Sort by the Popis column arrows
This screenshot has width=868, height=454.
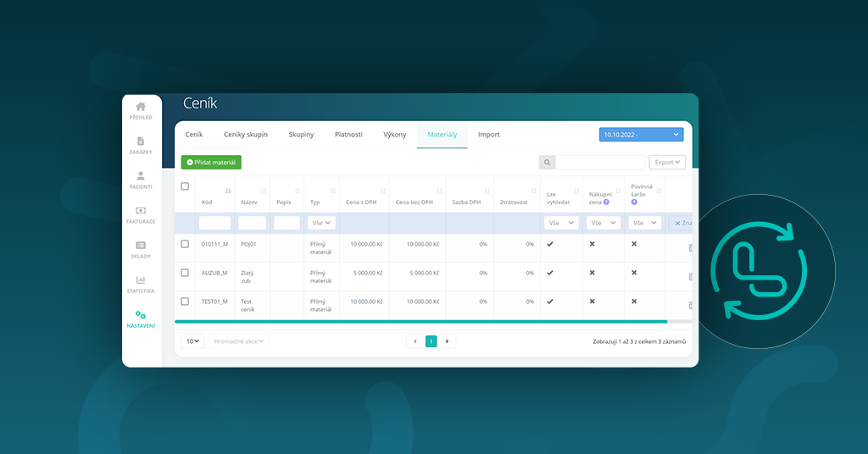pos(298,191)
